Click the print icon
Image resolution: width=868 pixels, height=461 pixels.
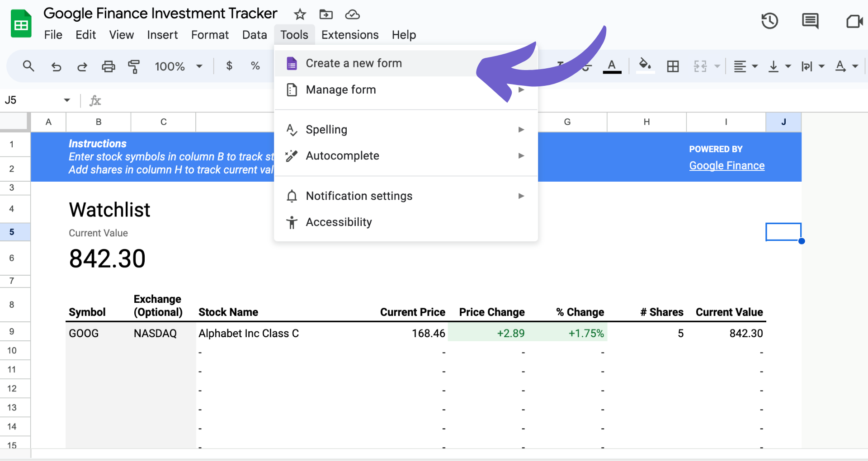pyautogui.click(x=108, y=67)
